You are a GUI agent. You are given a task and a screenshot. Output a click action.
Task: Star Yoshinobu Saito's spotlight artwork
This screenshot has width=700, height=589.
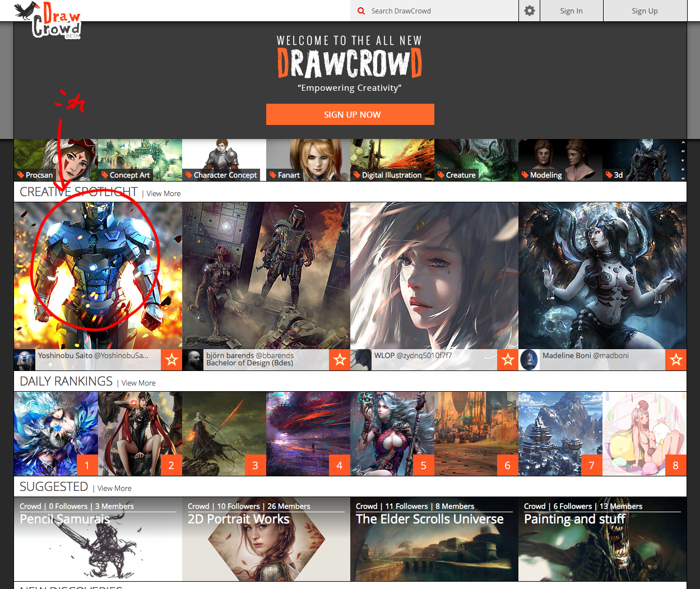171,360
